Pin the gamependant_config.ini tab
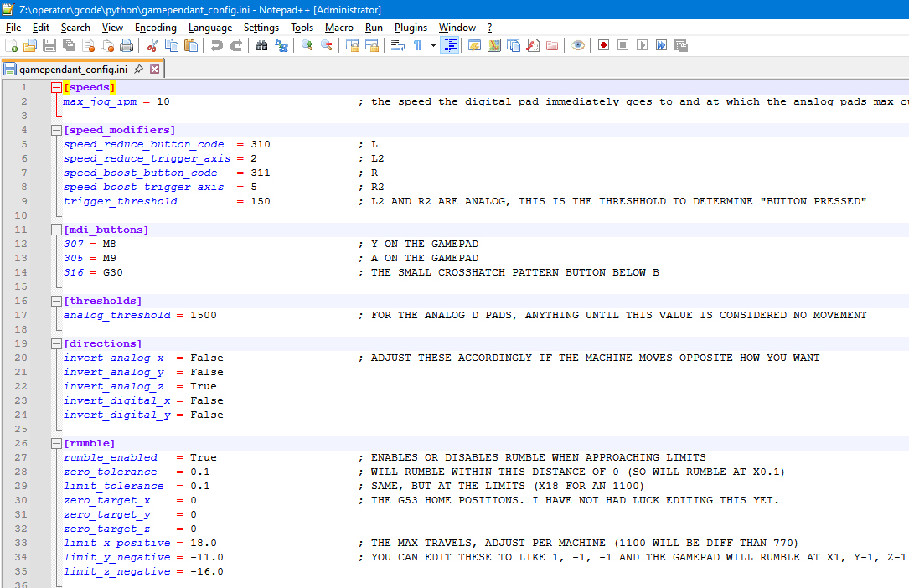The width and height of the screenshot is (909, 588). 138,69
